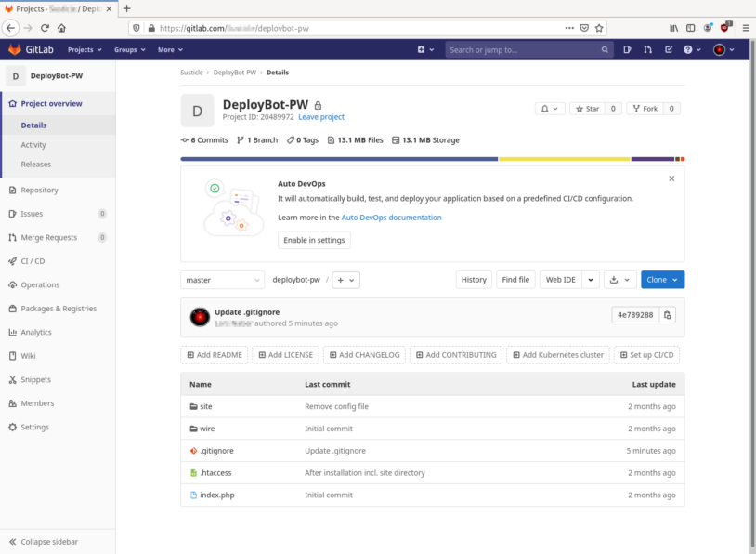This screenshot has height=554, width=756.
Task: Toggle the browser sidebar view icon
Action: [690, 28]
